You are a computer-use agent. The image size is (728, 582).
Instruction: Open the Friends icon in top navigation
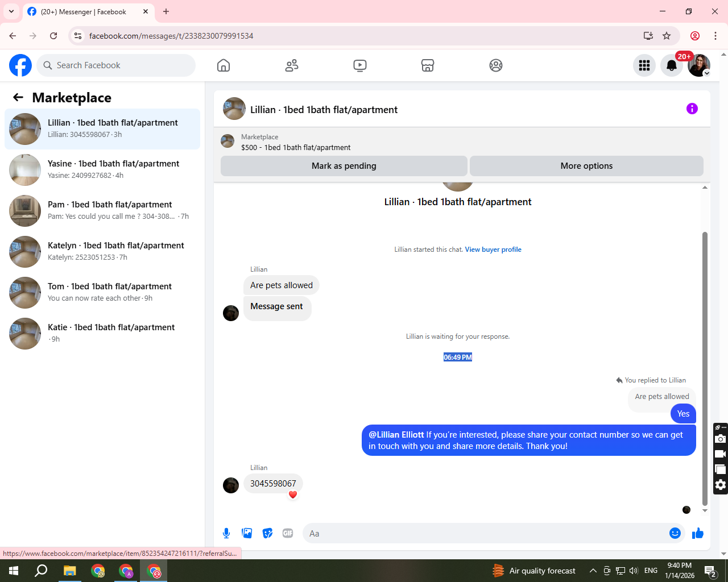(x=292, y=65)
